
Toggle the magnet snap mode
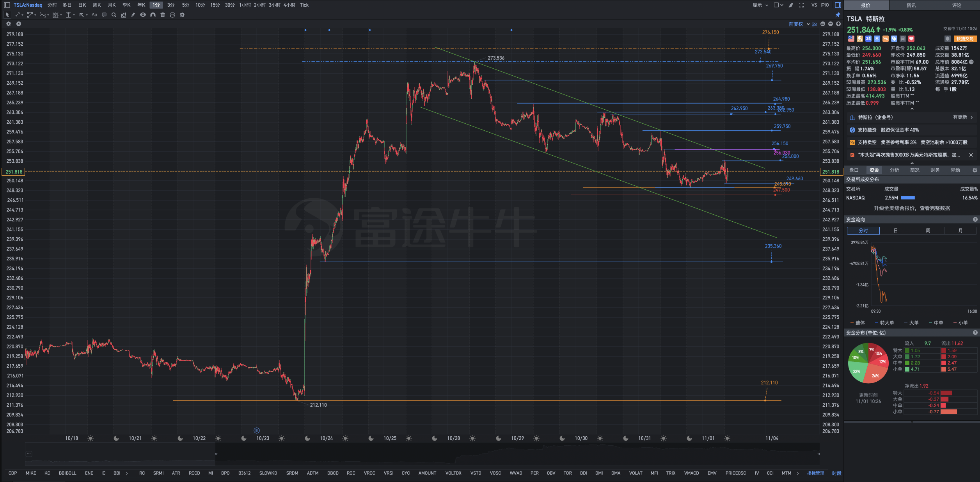(x=153, y=15)
